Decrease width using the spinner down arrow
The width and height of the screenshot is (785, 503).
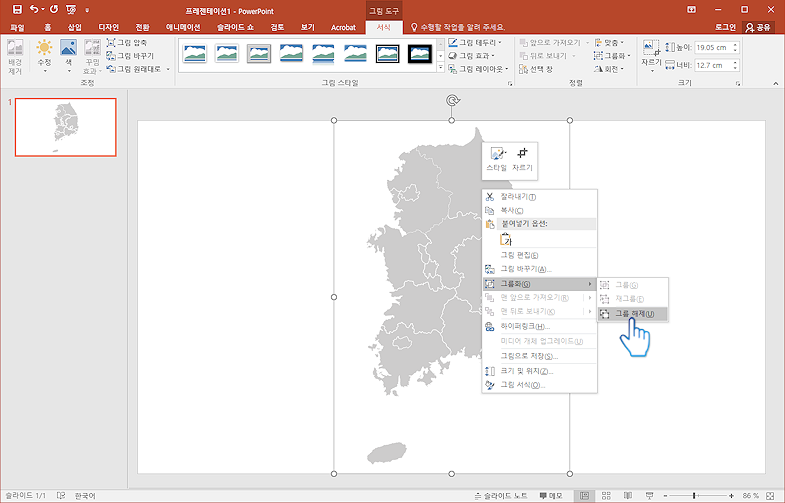735,68
